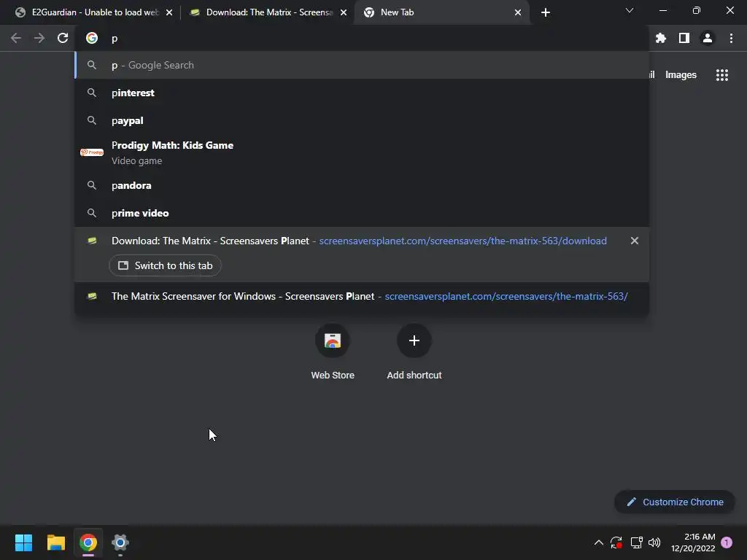The width and height of the screenshot is (747, 560).
Task: Open Customize Chrome button
Action: click(x=675, y=502)
